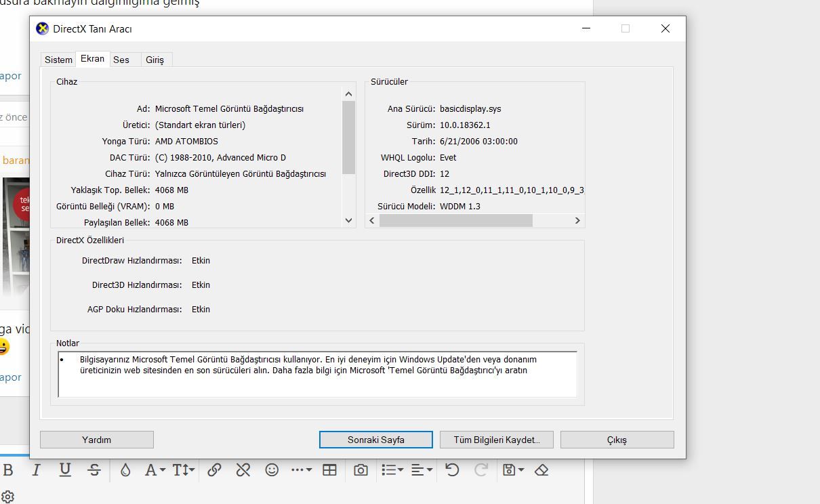Image resolution: width=820 pixels, height=504 pixels.
Task: Toggle strikethrough in the forum editor toolbar
Action: pyautogui.click(x=94, y=469)
